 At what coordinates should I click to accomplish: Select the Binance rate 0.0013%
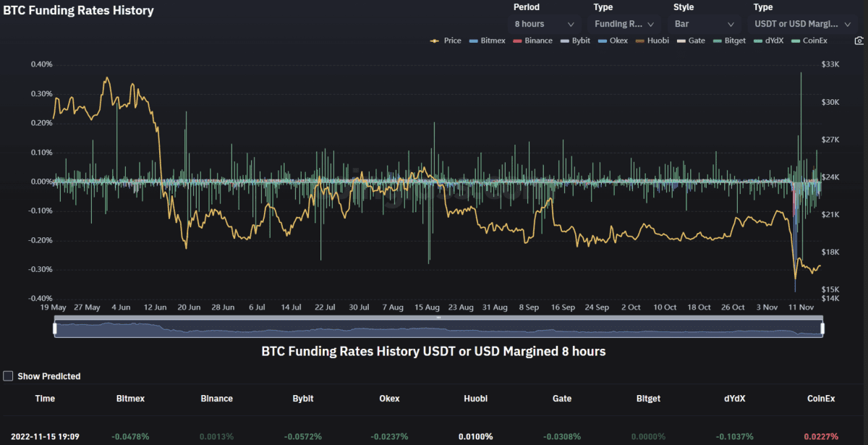pyautogui.click(x=216, y=436)
